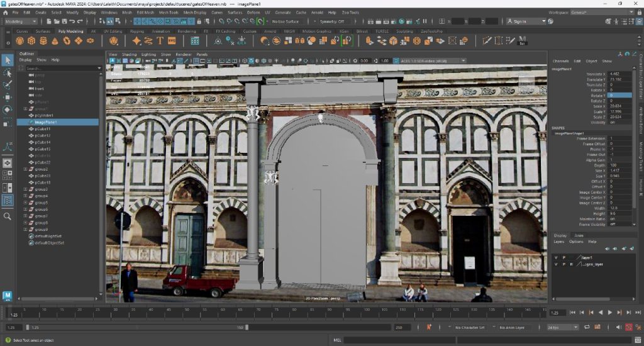Activate the Lasso select tool

point(8,73)
